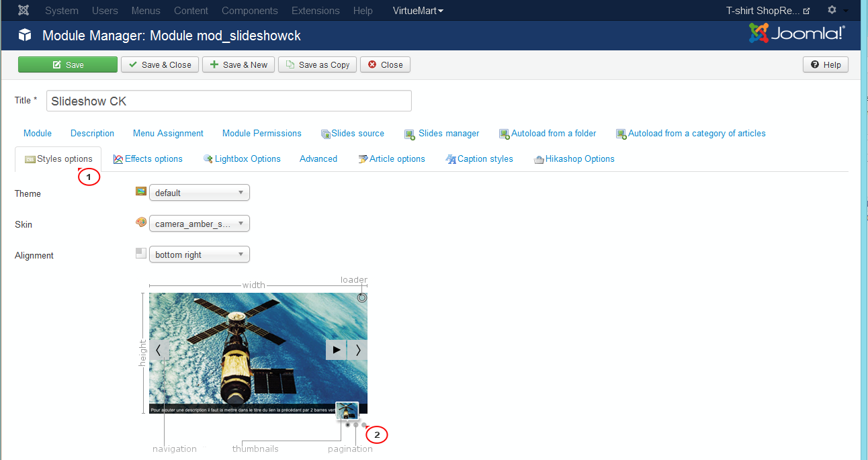868x460 pixels.
Task: Click the slideshow preview image
Action: pos(258,353)
